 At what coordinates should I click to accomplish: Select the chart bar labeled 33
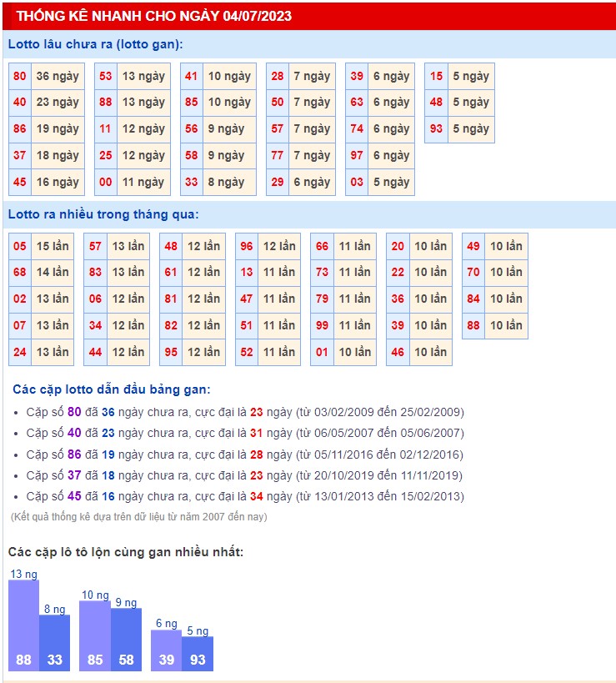coord(54,642)
